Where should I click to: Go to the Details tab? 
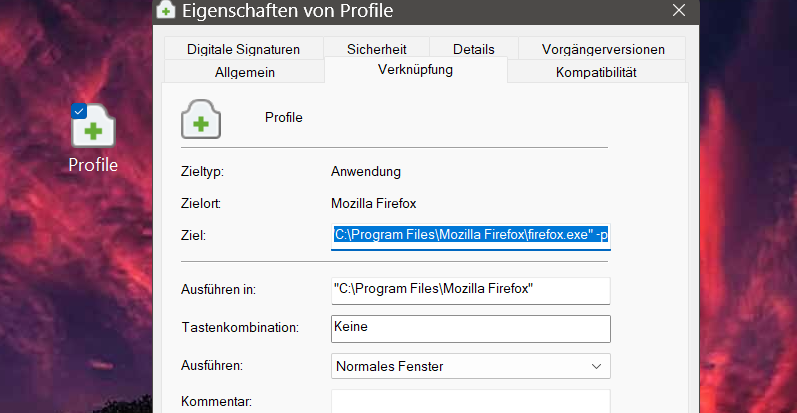click(x=473, y=48)
